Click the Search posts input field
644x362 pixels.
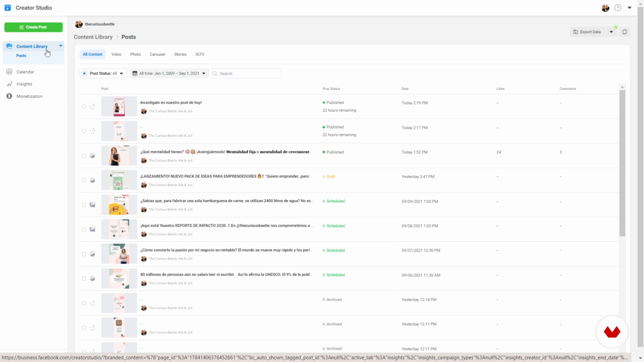coord(247,73)
